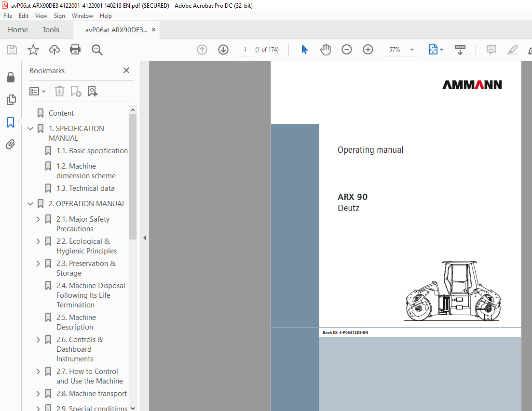Upload file to cloud icon
This screenshot has height=411, width=532.
coord(55,50)
